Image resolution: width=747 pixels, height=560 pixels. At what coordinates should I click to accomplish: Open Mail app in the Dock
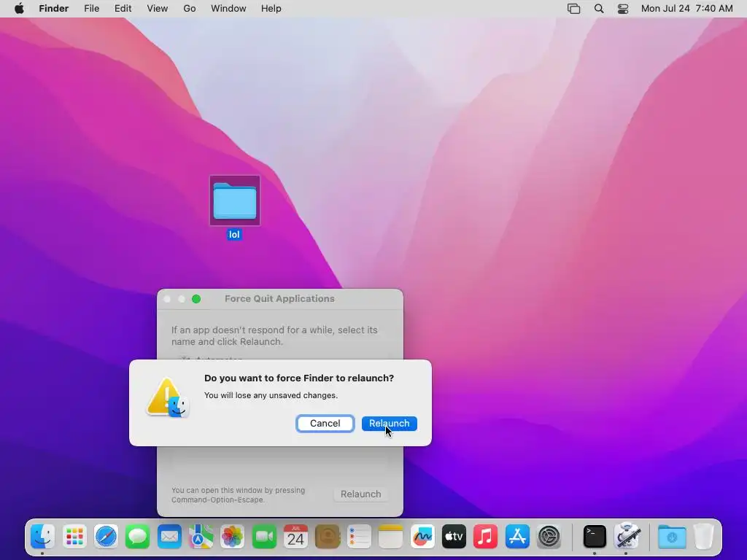pyautogui.click(x=169, y=536)
